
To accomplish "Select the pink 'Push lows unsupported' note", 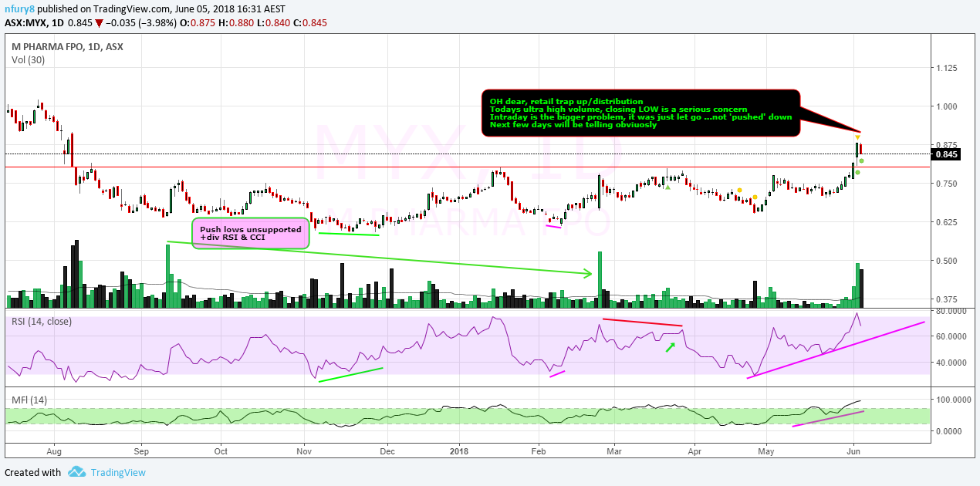I will [250, 234].
